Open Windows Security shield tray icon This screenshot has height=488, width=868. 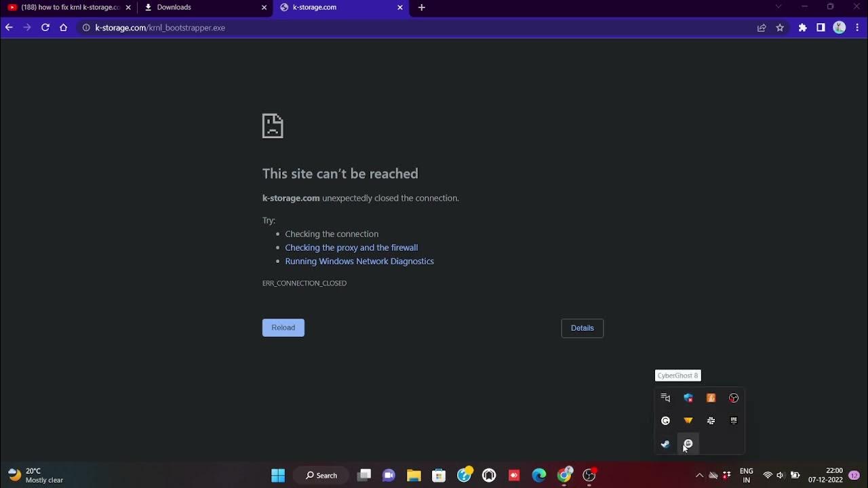[x=688, y=398]
